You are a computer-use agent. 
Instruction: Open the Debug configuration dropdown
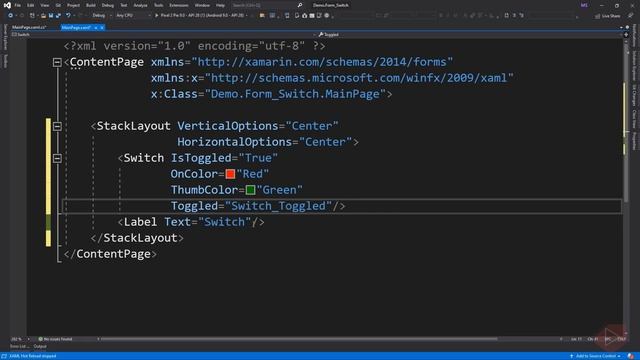click(x=102, y=16)
